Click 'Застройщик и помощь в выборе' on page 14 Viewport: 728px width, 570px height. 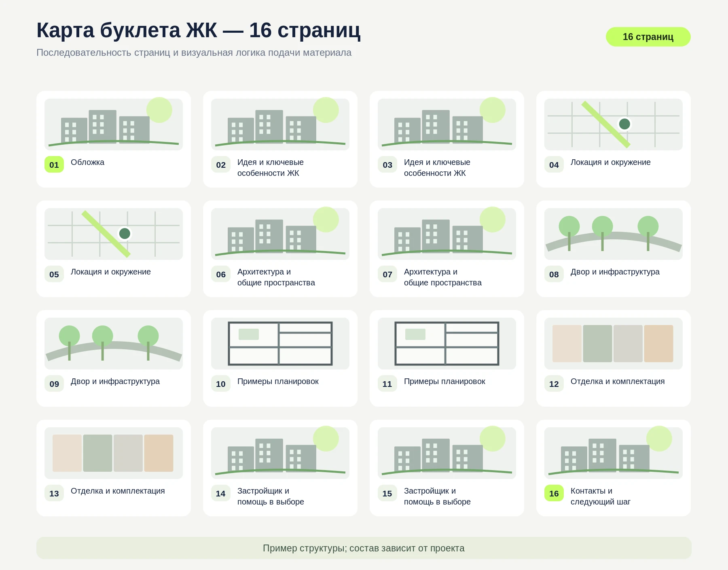(x=271, y=496)
